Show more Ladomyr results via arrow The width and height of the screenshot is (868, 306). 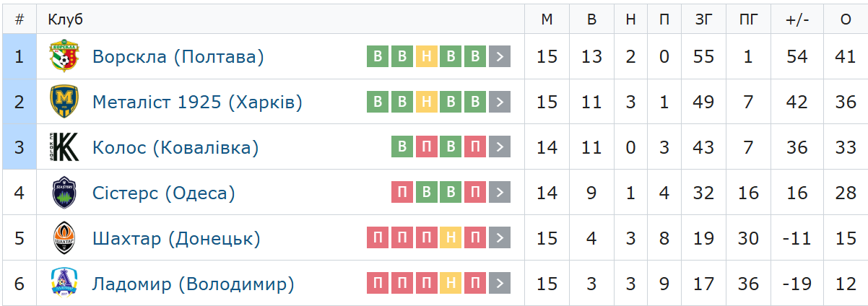point(500,284)
